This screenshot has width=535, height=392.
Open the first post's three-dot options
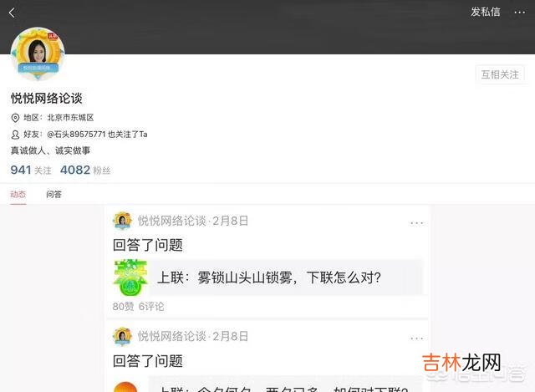tap(416, 223)
